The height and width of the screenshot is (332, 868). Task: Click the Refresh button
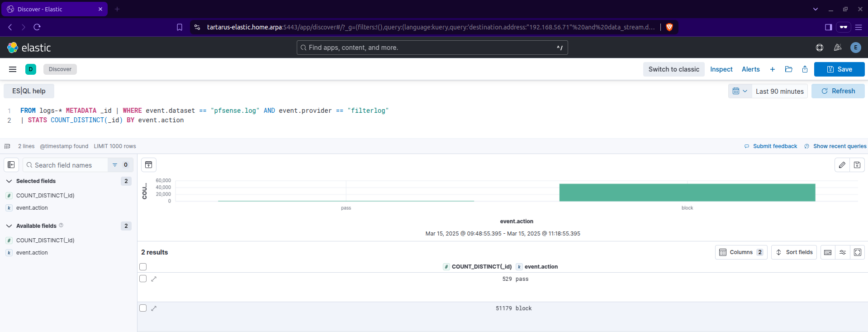pos(838,91)
